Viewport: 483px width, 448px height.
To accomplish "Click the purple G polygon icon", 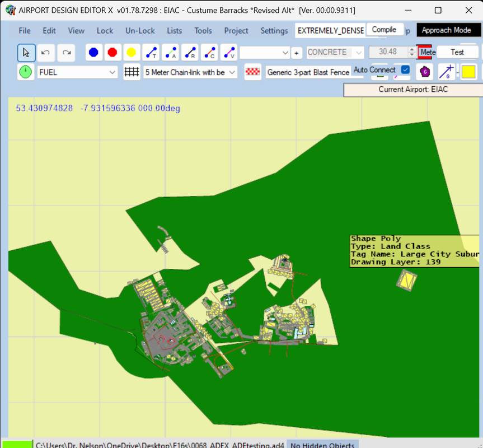I will 425,72.
